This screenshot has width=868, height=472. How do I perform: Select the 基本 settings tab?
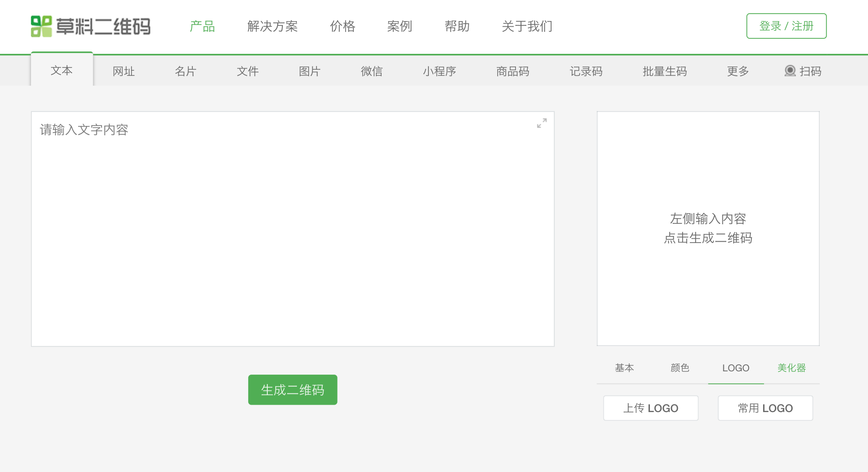click(x=625, y=368)
